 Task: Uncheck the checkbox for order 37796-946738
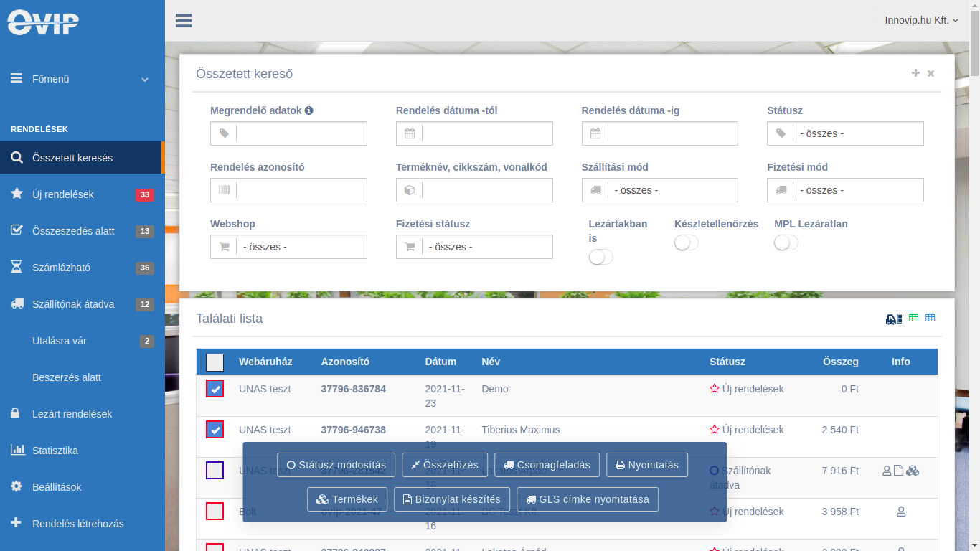pyautogui.click(x=215, y=430)
